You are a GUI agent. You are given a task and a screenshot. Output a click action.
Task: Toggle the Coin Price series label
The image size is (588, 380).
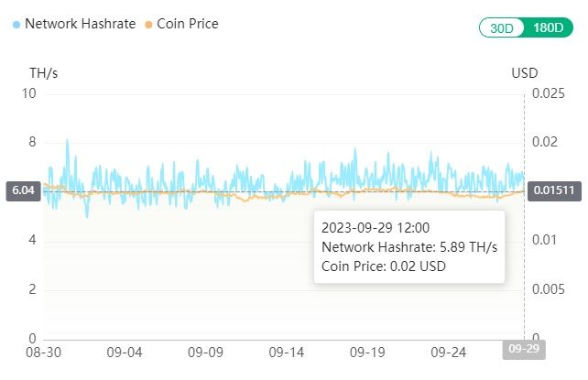tap(188, 24)
